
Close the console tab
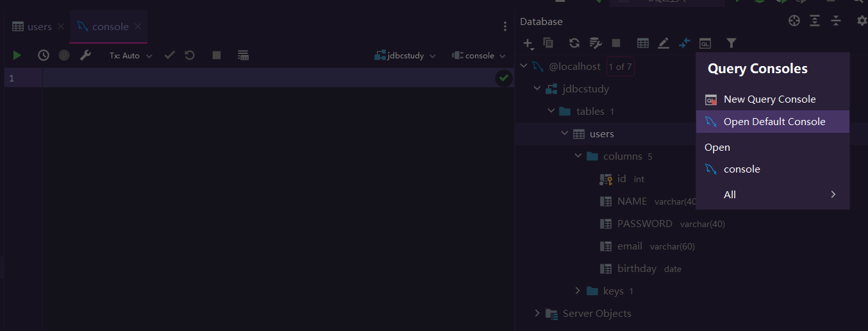[139, 27]
